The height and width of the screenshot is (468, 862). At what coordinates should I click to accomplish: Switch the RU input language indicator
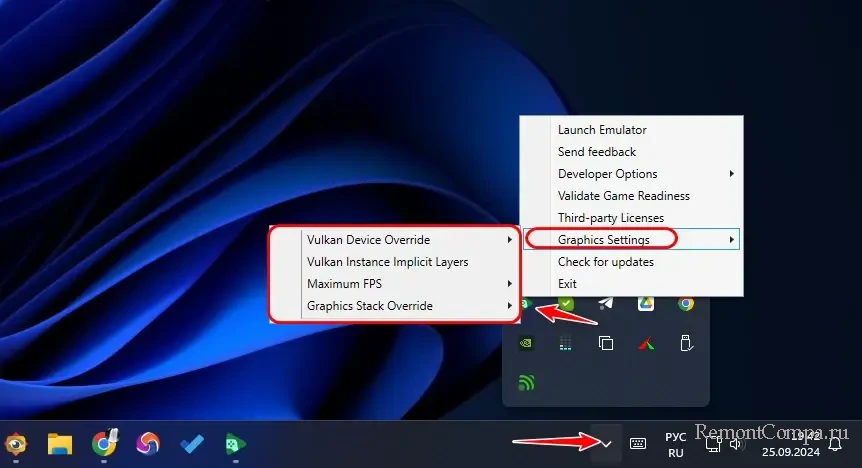[x=676, y=444]
